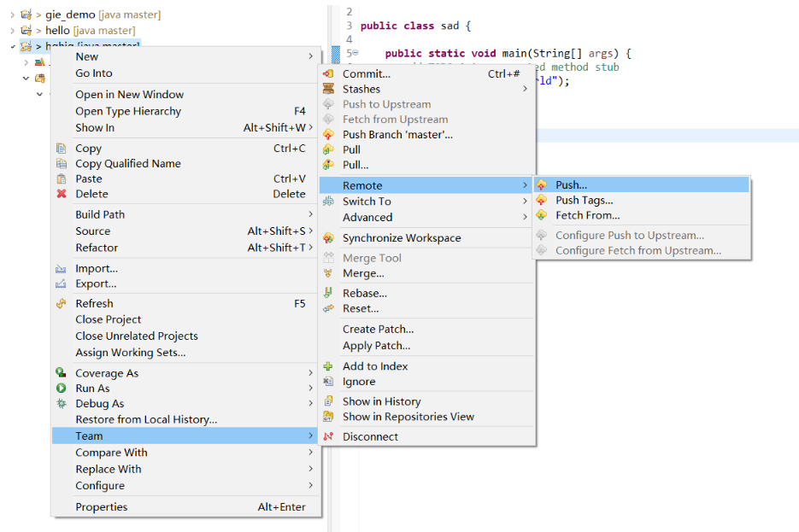Expand the hello project in explorer
Viewport: 799px width, 532px height.
tap(12, 31)
